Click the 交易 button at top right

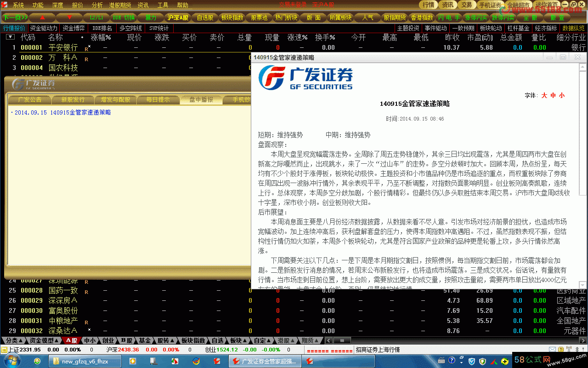[x=466, y=5]
